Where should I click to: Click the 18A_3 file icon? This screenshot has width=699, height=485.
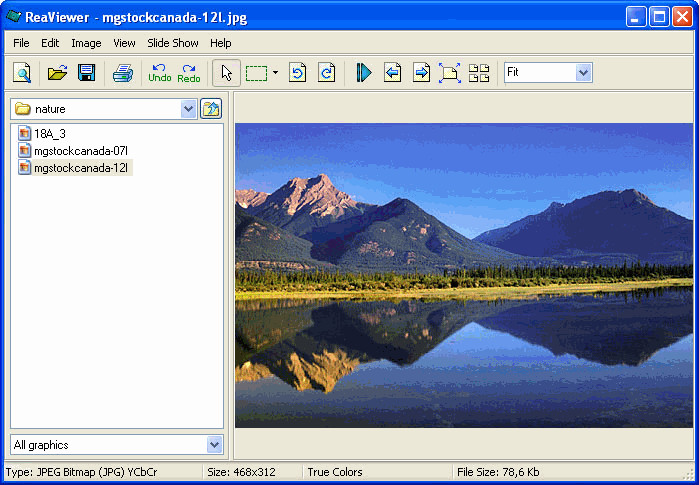pyautogui.click(x=25, y=133)
